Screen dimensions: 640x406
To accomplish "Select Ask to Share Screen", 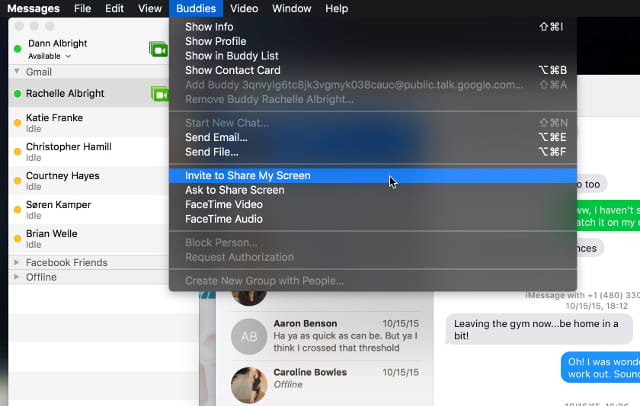I will click(373, 190).
